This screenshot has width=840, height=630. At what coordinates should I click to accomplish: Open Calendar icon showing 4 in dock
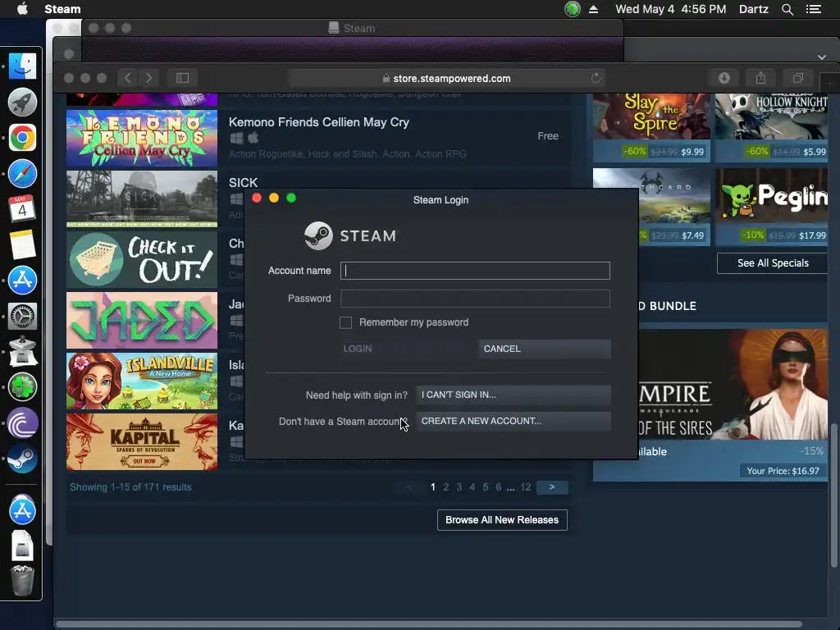pos(22,209)
